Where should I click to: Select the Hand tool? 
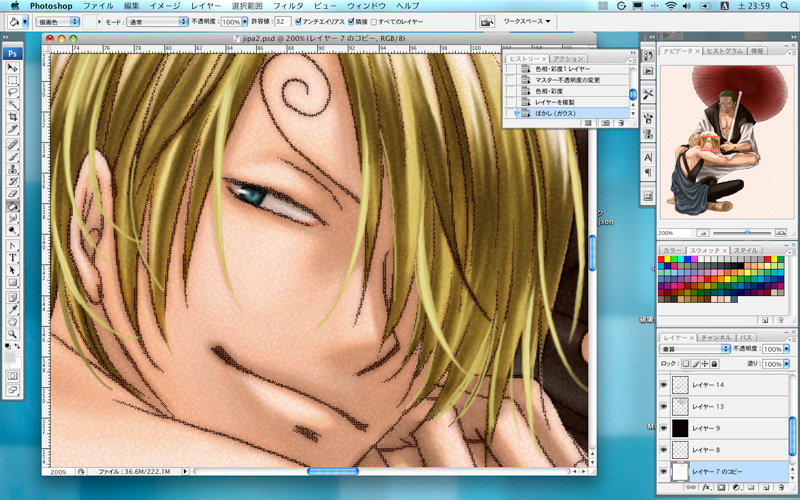(12, 322)
